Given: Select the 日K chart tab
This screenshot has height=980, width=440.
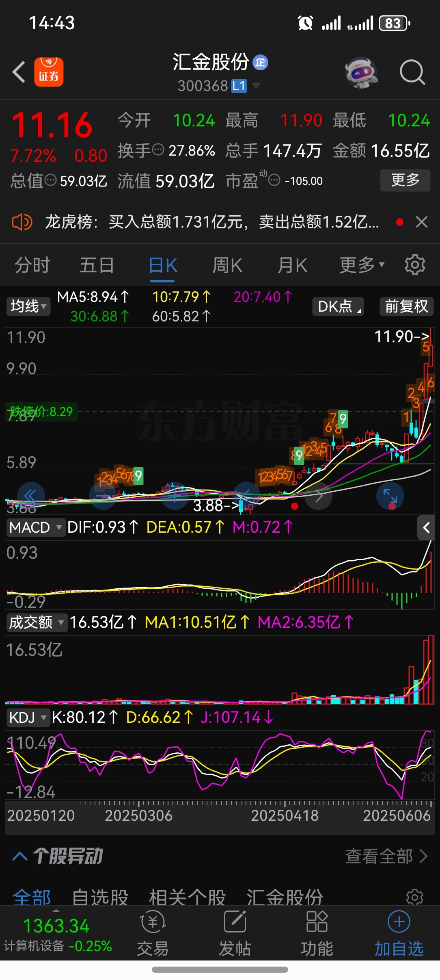Looking at the screenshot, I should tap(163, 266).
